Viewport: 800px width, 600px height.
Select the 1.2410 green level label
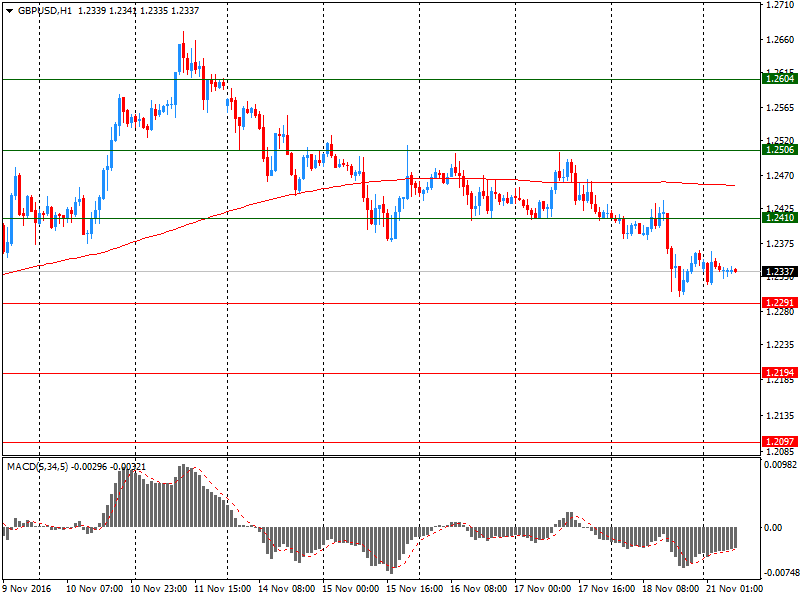779,218
